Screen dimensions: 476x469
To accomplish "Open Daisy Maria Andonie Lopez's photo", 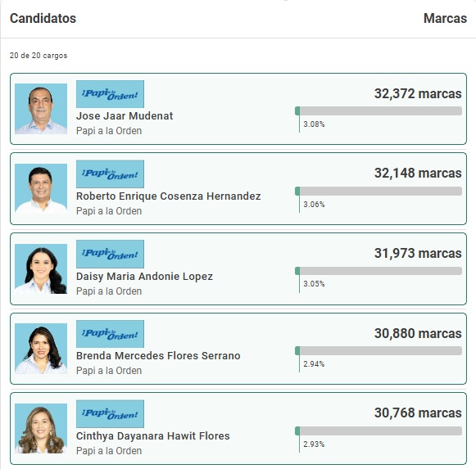I will [x=41, y=269].
